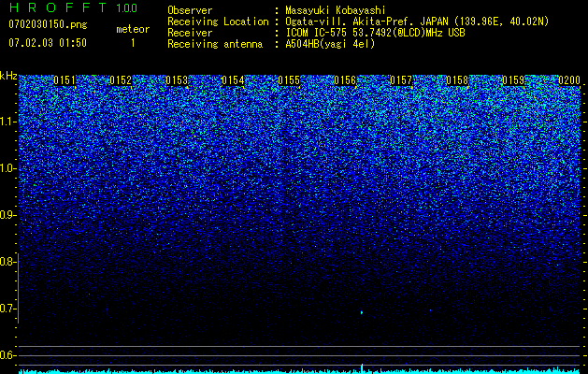Click the bright meteor echo dot near 0.7 kHz
This screenshot has height=374, width=588.
point(362,312)
